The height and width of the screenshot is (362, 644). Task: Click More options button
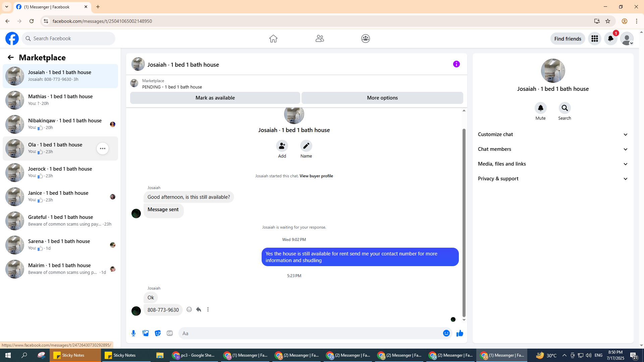click(x=382, y=98)
